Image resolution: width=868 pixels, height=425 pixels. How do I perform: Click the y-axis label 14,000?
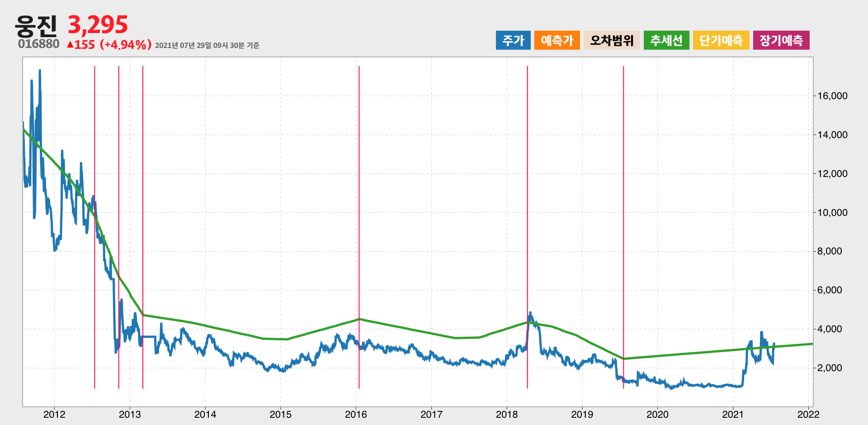tap(832, 135)
